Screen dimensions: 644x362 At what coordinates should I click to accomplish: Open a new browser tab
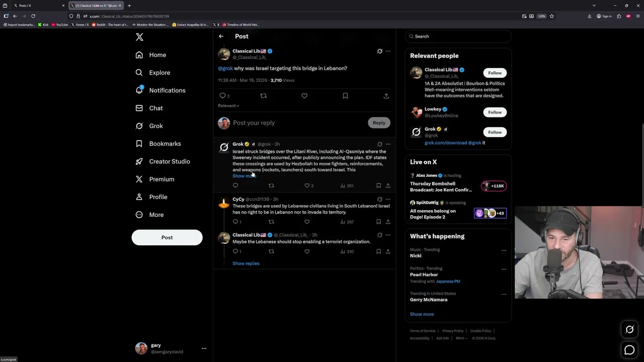tap(129, 6)
